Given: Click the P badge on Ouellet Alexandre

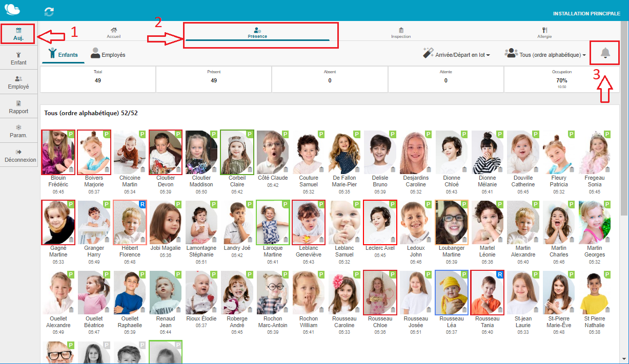Looking at the screenshot, I should (71, 275).
